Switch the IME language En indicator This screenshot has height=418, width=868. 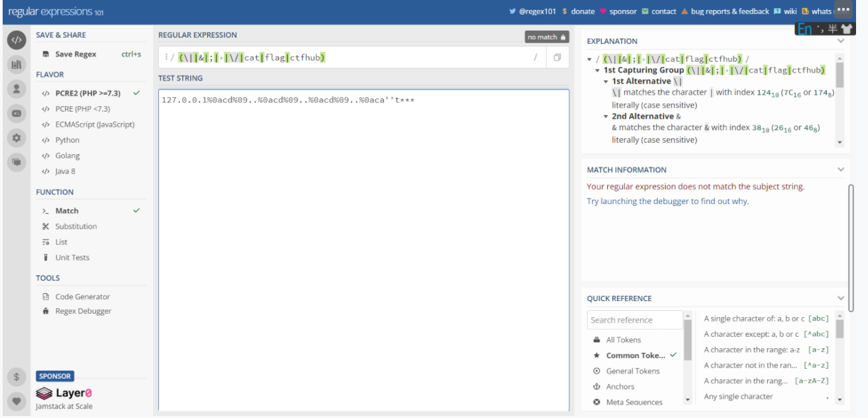point(805,29)
